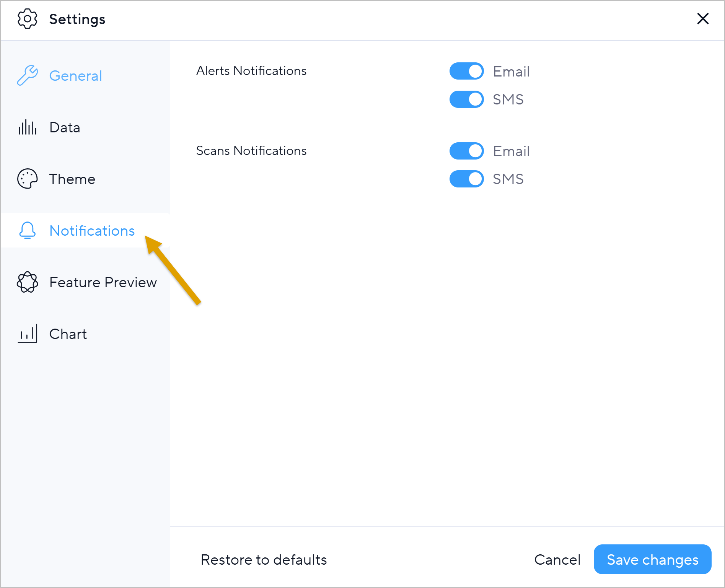Open the Chart settings section
Screen dimensions: 725x588
click(x=68, y=334)
